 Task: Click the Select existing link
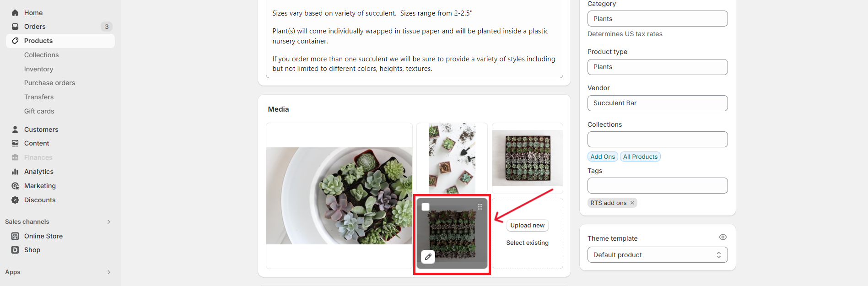pyautogui.click(x=527, y=243)
